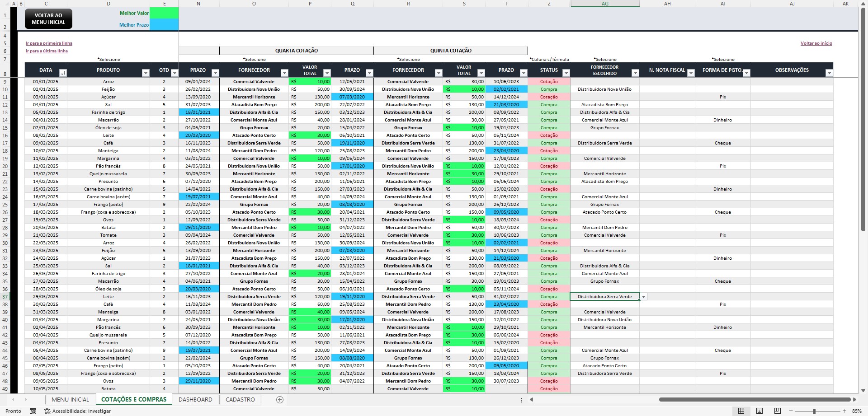Click the QUINTA COTAÇÃO header cell
868x416 pixels.
point(451,51)
